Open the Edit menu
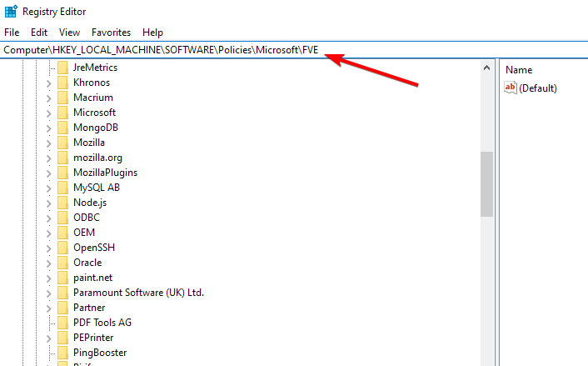The height and width of the screenshot is (366, 588). coord(39,33)
